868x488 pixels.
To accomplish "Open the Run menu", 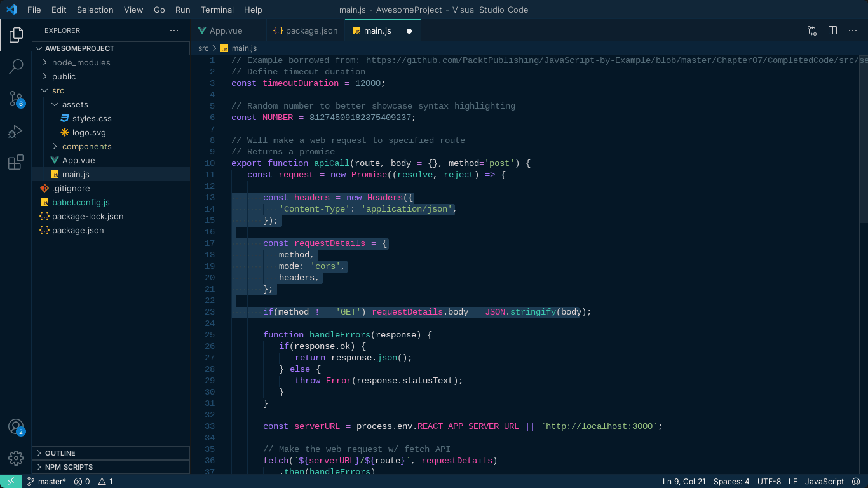I will click(x=182, y=10).
